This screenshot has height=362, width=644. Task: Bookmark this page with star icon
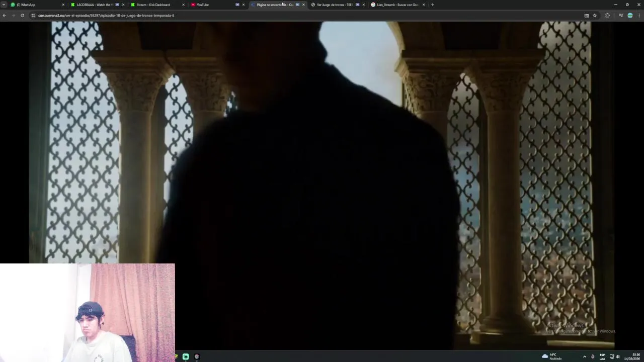(595, 16)
